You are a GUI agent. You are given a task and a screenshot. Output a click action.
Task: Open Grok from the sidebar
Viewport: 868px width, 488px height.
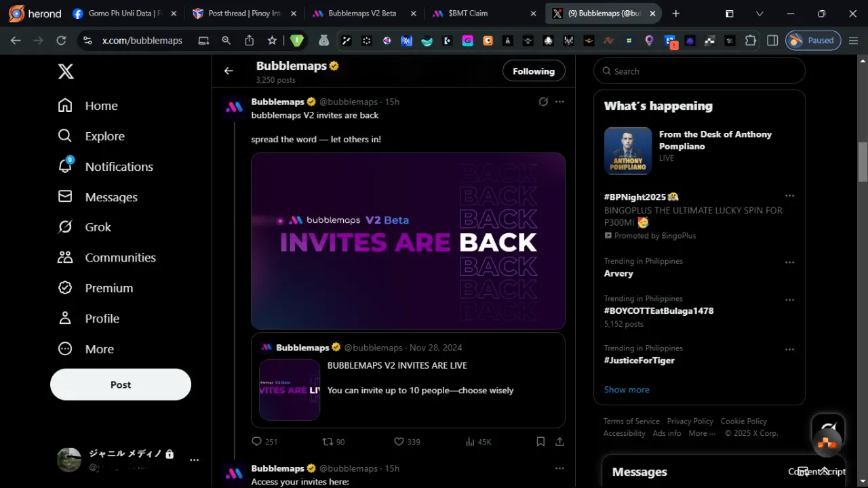click(x=85, y=227)
